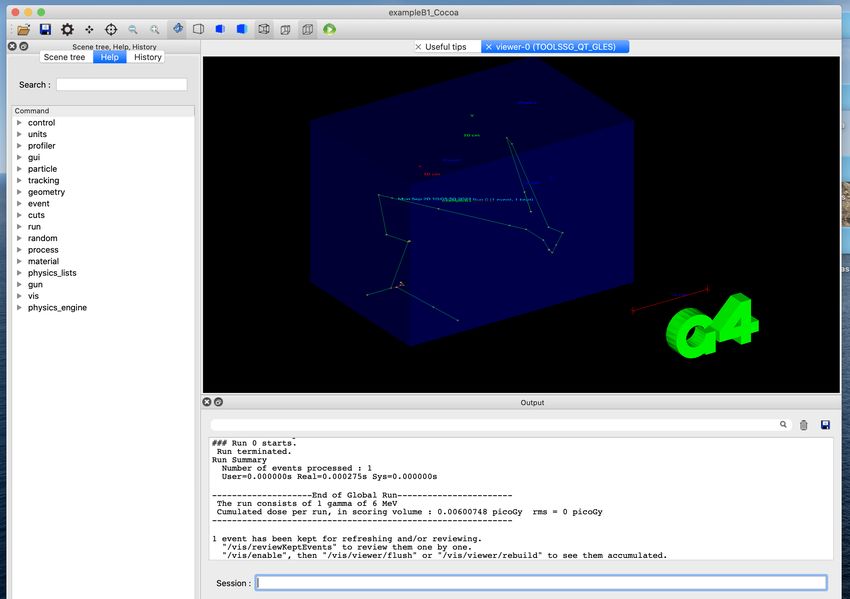The image size is (850, 599).
Task: Select the rotate view tool
Action: coord(178,29)
